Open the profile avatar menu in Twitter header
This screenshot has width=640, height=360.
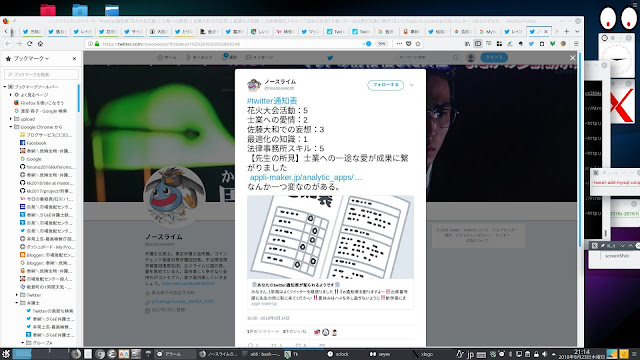(x=471, y=58)
